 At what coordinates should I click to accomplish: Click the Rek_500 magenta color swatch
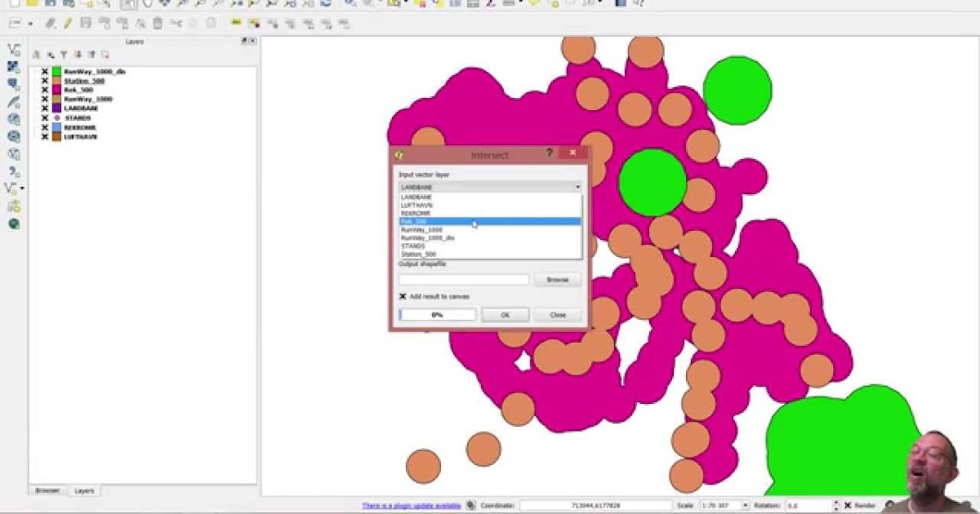(56, 90)
